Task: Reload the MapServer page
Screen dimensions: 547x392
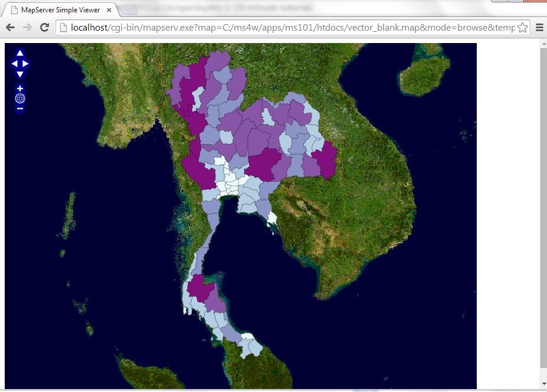Action: point(45,27)
